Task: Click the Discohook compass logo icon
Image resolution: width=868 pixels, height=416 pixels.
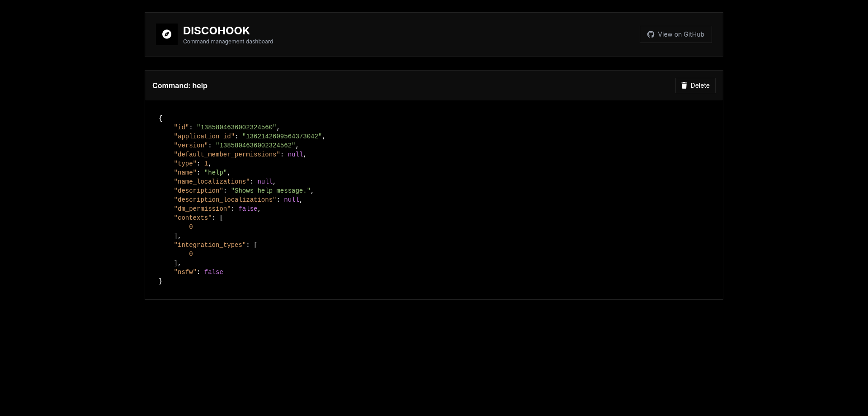Action: (x=167, y=34)
